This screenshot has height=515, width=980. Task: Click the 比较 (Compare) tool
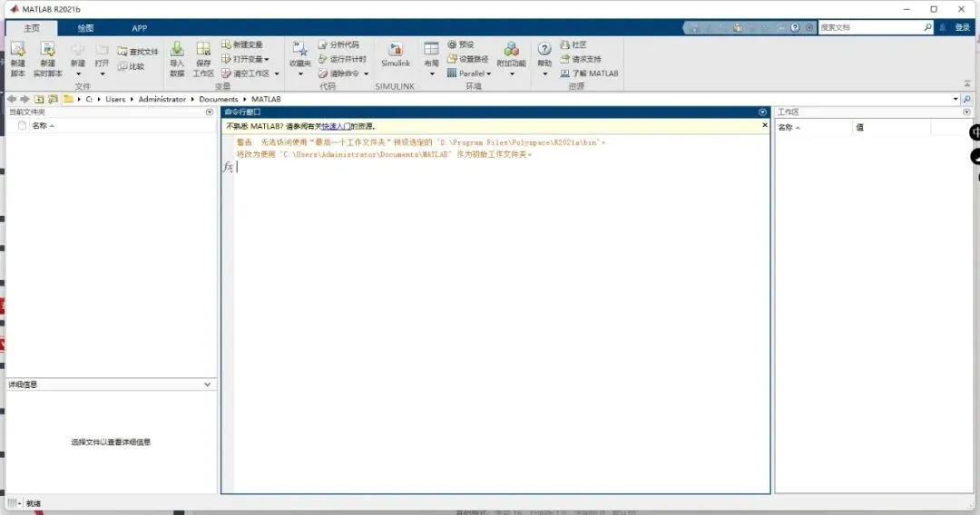pyautogui.click(x=132, y=66)
